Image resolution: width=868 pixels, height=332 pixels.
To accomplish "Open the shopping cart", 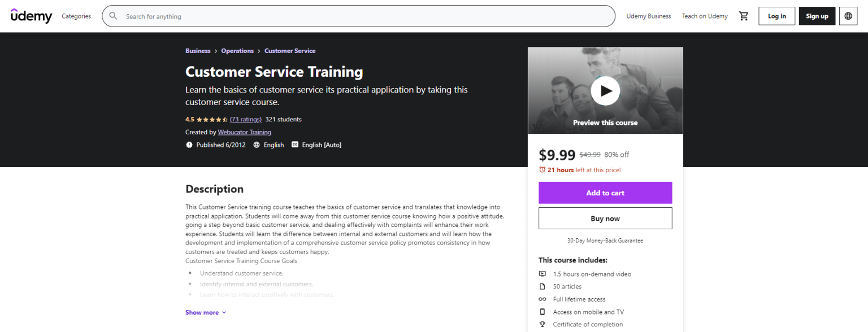I will click(744, 16).
